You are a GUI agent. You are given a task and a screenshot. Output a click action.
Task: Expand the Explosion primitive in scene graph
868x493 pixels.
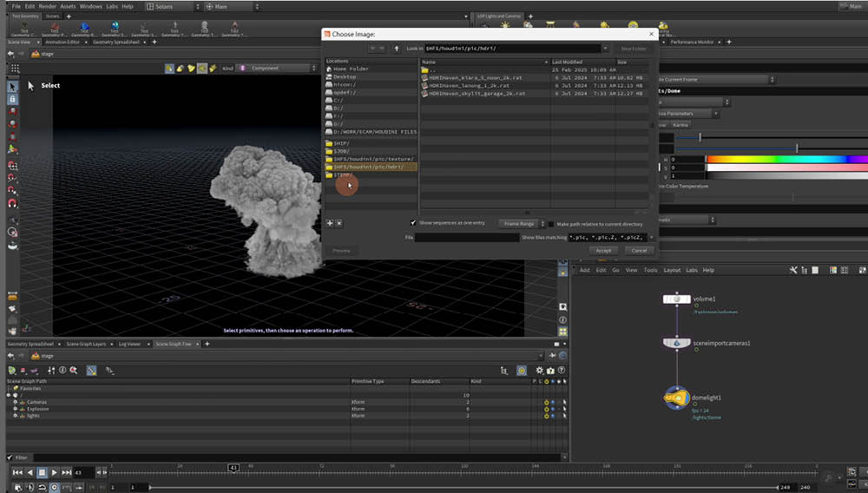click(15, 409)
